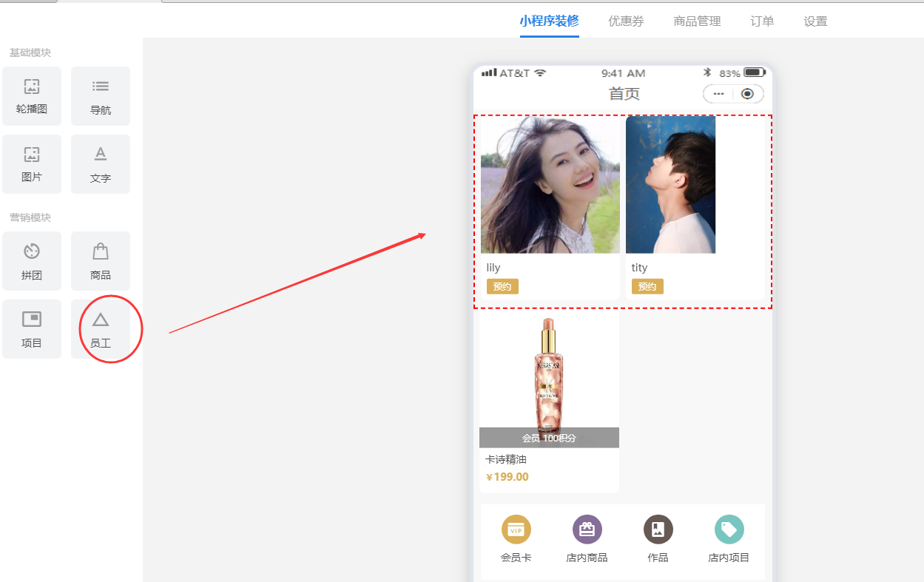This screenshot has height=582, width=924.
Task: Open the 商品管理 tab
Action: [x=697, y=21]
